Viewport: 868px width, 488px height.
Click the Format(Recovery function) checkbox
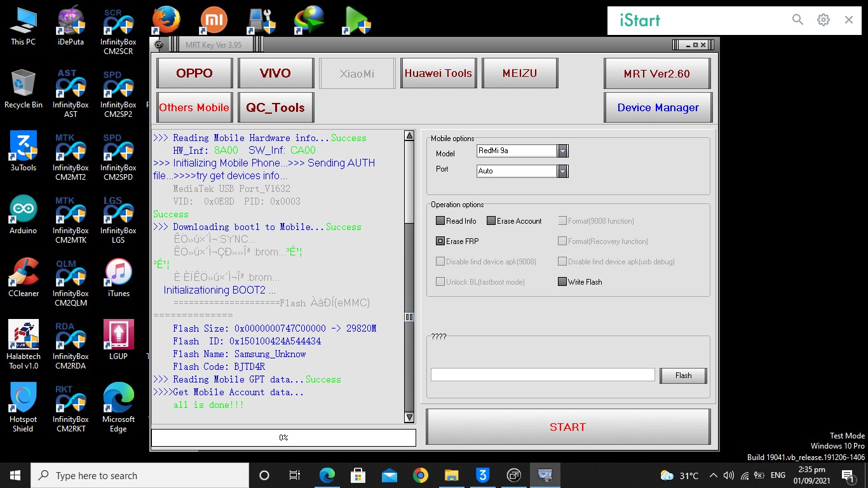(562, 241)
